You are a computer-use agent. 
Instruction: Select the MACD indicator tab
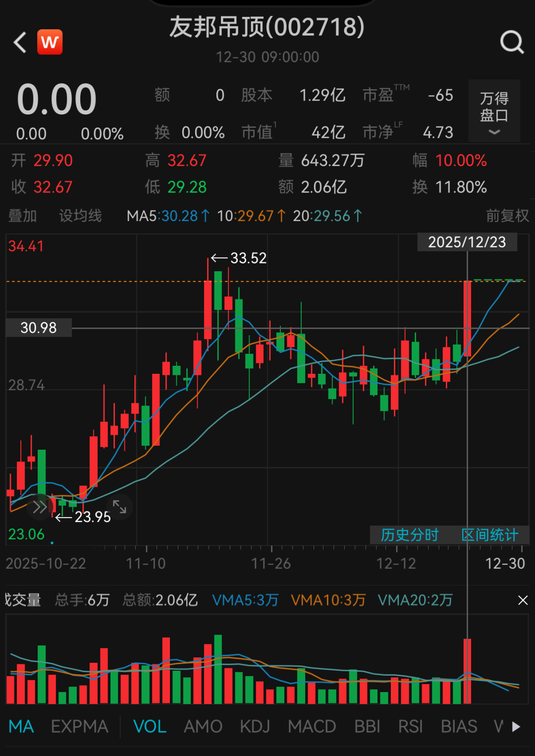click(x=312, y=727)
